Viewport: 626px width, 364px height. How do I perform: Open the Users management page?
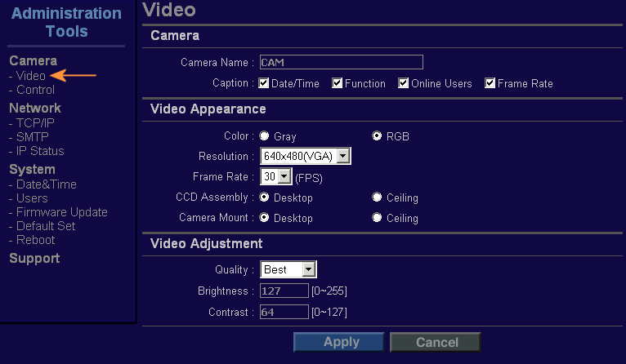32,198
